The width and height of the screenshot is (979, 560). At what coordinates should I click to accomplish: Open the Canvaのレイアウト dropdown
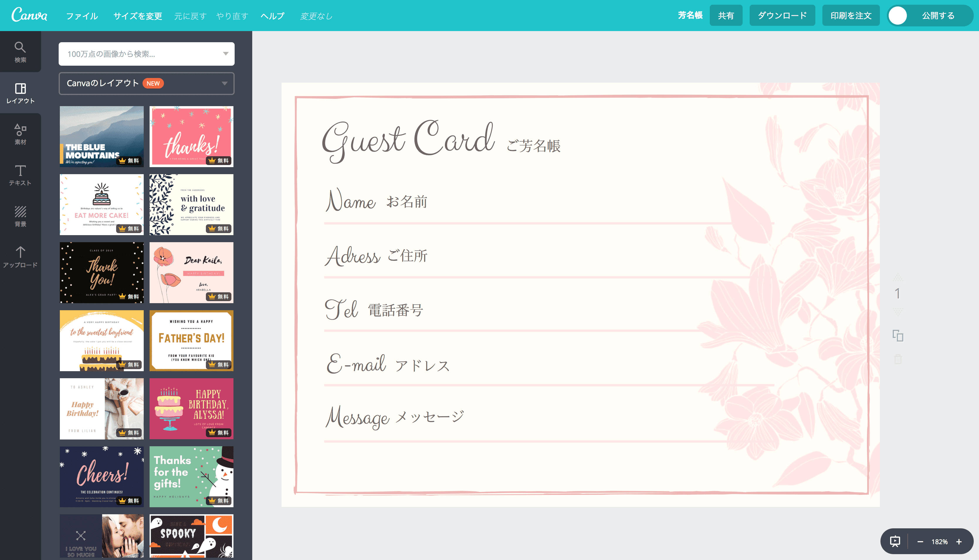coord(147,84)
